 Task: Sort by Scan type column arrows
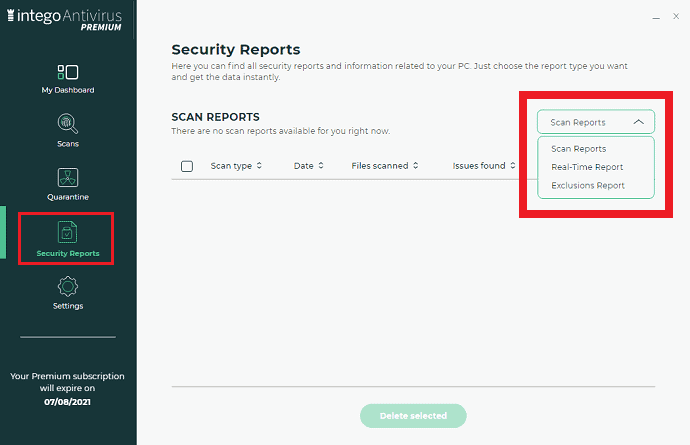click(x=259, y=165)
